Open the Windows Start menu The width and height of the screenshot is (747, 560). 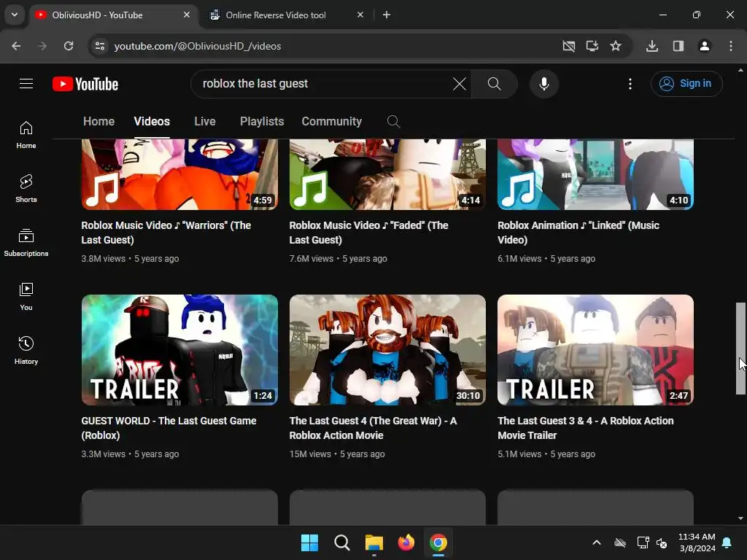click(309, 542)
